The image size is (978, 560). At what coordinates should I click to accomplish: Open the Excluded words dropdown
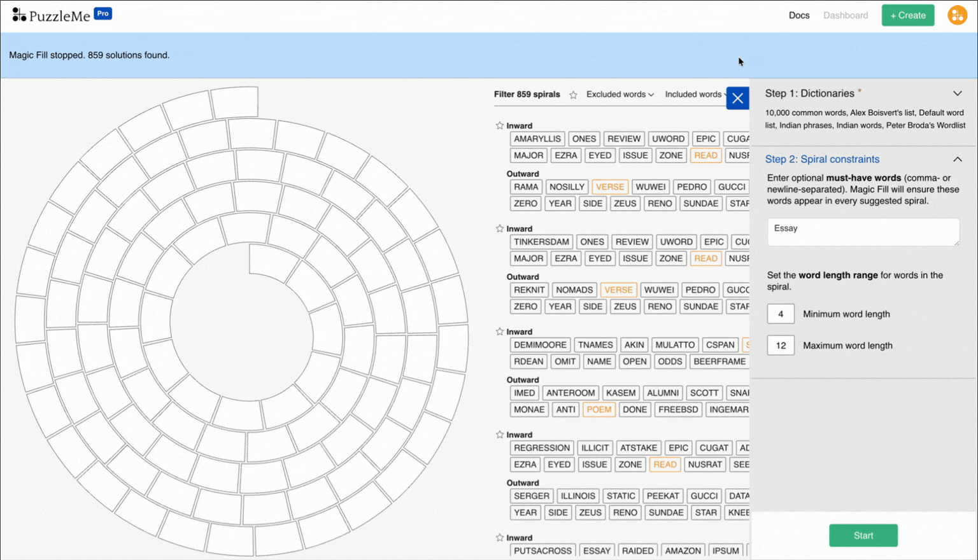click(620, 94)
